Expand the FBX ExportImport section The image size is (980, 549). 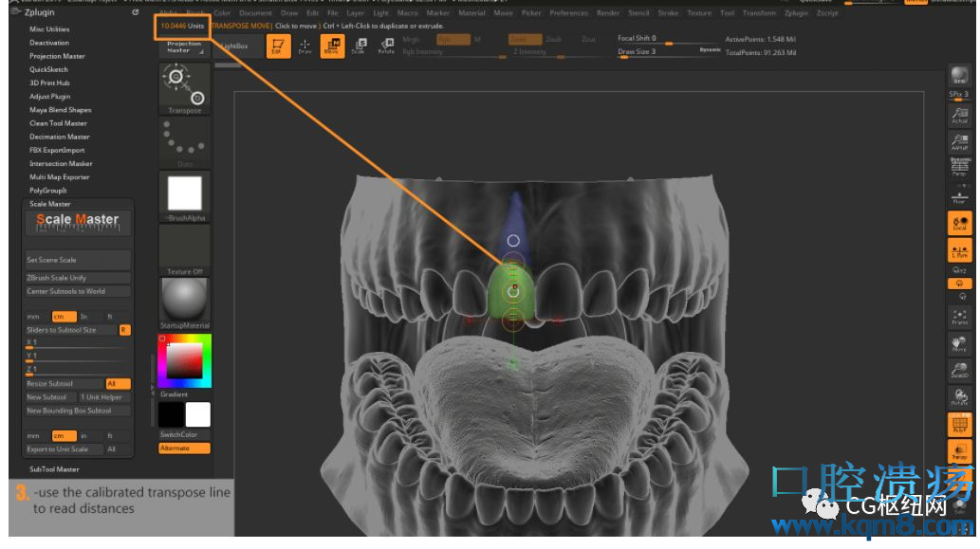[57, 150]
